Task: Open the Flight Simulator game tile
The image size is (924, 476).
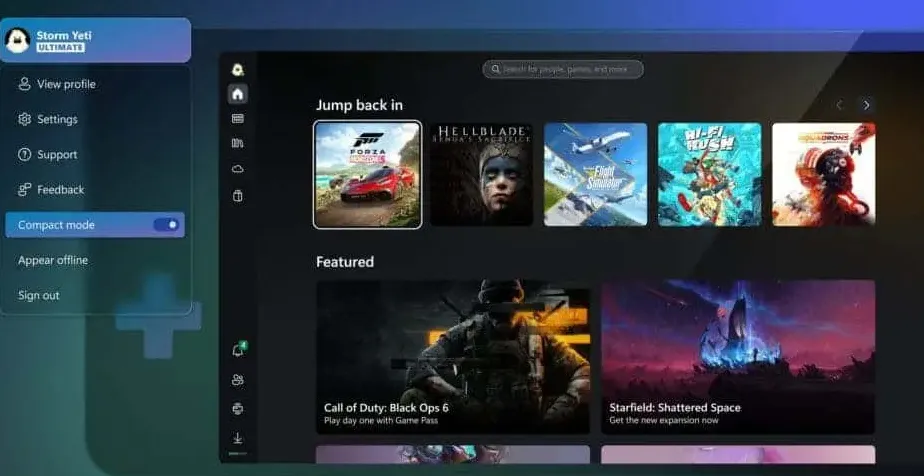Action: [x=595, y=174]
